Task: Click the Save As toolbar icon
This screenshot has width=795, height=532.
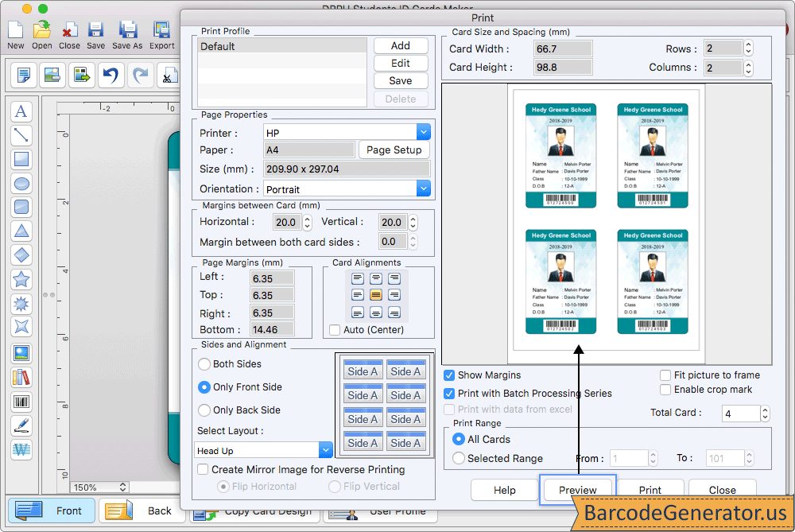Action: point(127,30)
